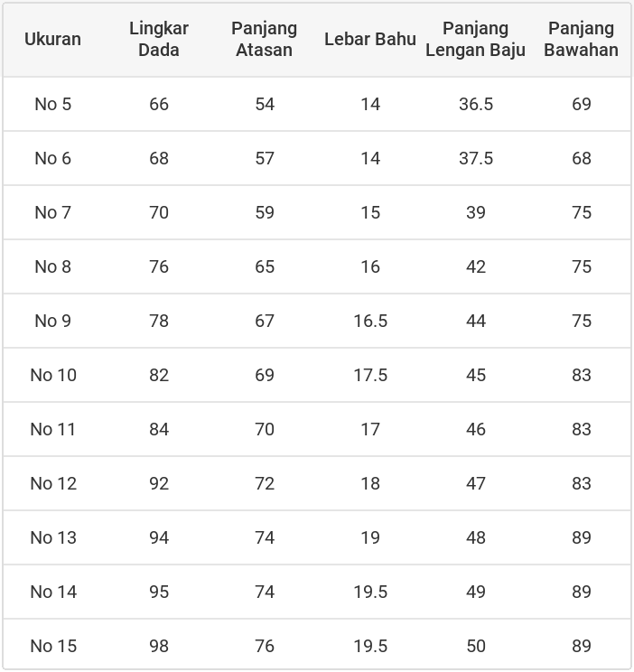Click Lingkar Dada value 66 for No 5

[x=159, y=104]
